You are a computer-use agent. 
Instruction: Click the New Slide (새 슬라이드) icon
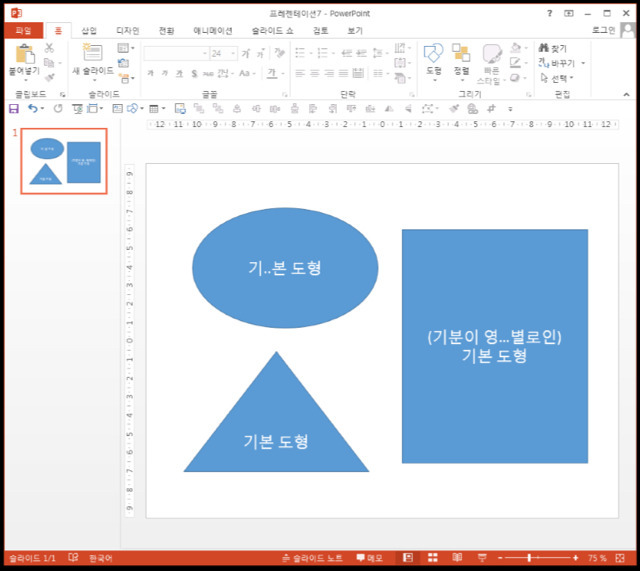click(x=93, y=54)
